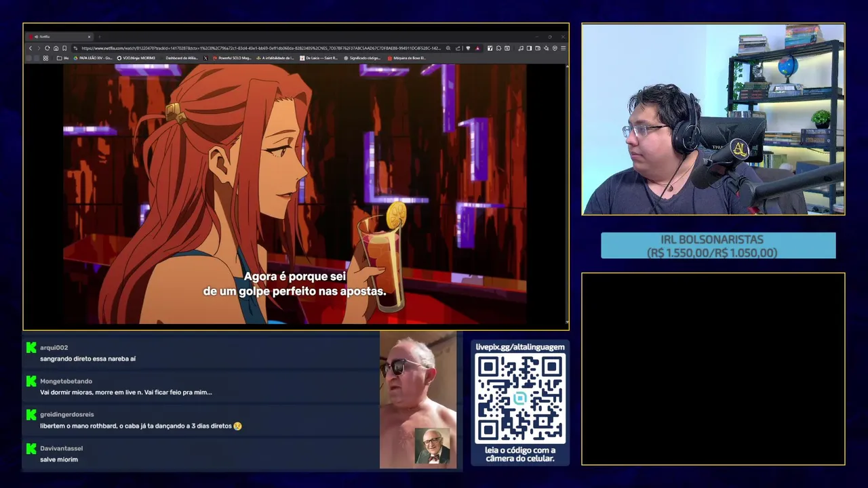868x488 pixels.
Task: Open Brave Rewards triangle icon
Action: click(477, 48)
